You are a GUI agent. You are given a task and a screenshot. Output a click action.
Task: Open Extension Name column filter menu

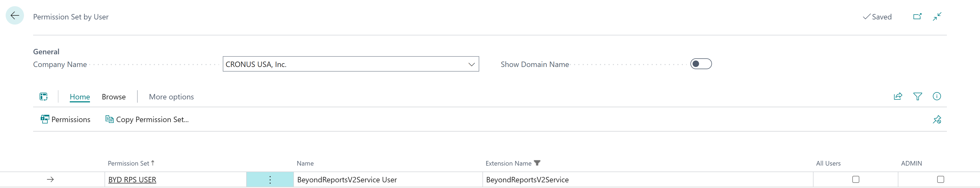coord(537,163)
